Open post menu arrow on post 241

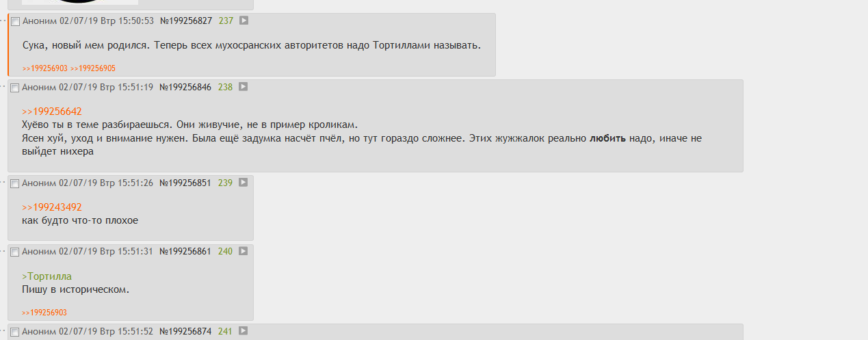point(243,331)
